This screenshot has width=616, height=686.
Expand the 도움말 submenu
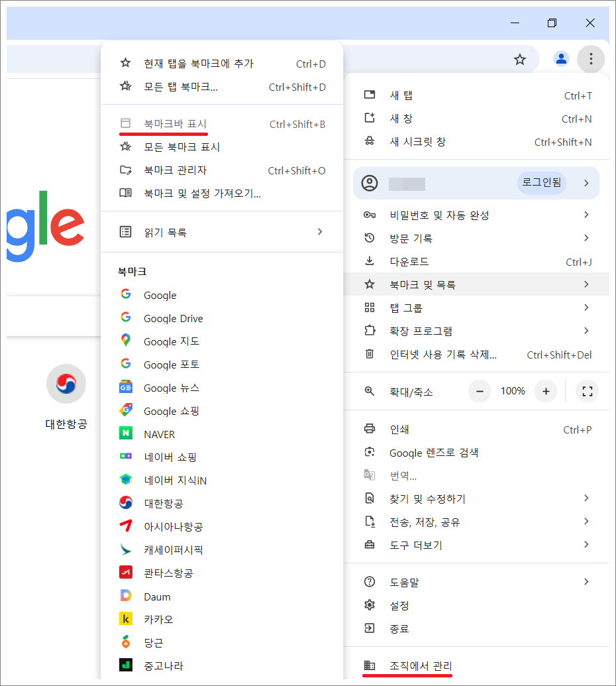pos(476,582)
